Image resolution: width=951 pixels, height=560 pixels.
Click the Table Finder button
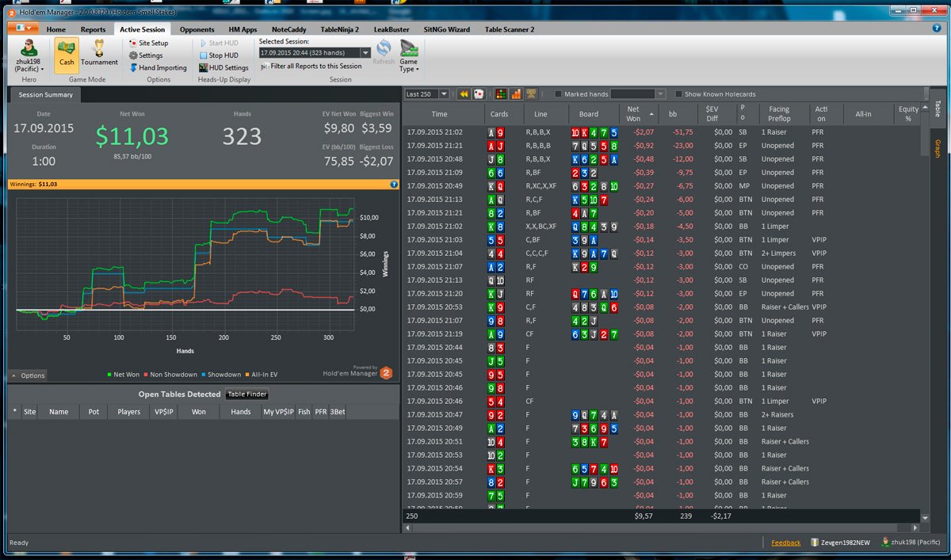click(247, 394)
